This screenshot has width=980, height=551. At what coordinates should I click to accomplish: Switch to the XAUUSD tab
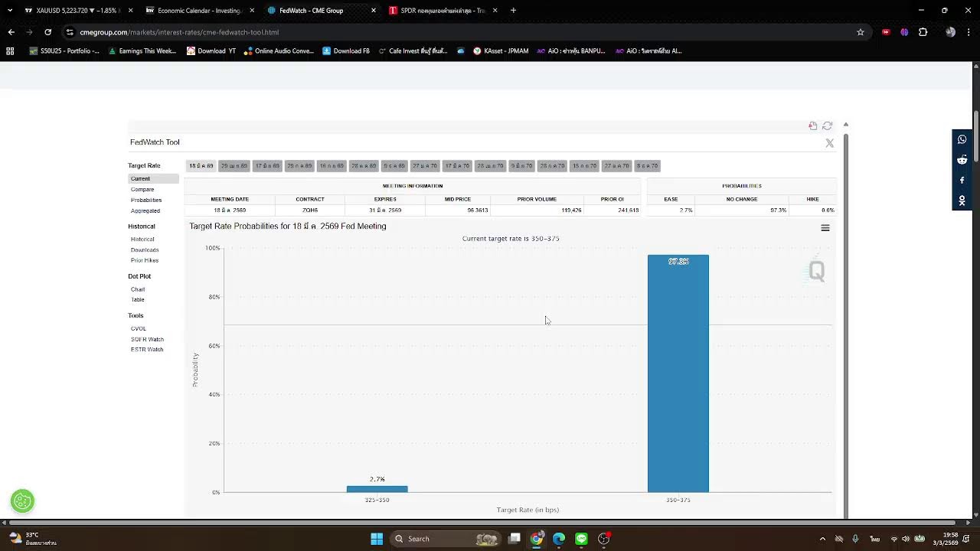(x=72, y=11)
